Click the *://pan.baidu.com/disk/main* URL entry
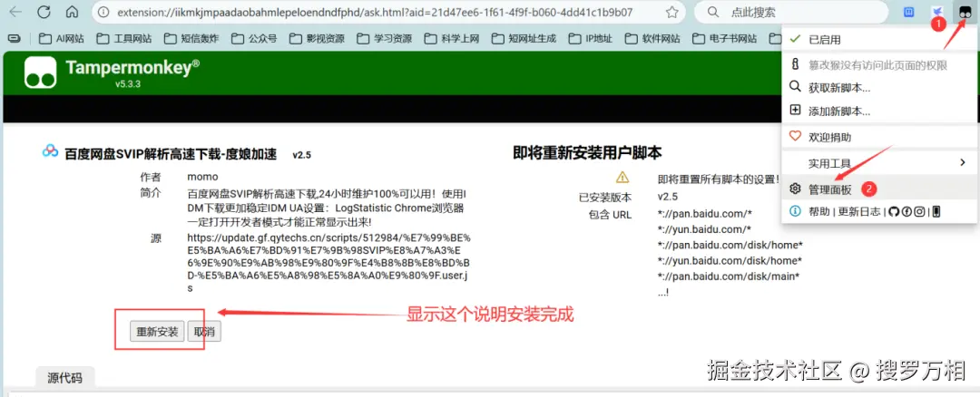Screen dimensions: 980x397 click(x=729, y=276)
